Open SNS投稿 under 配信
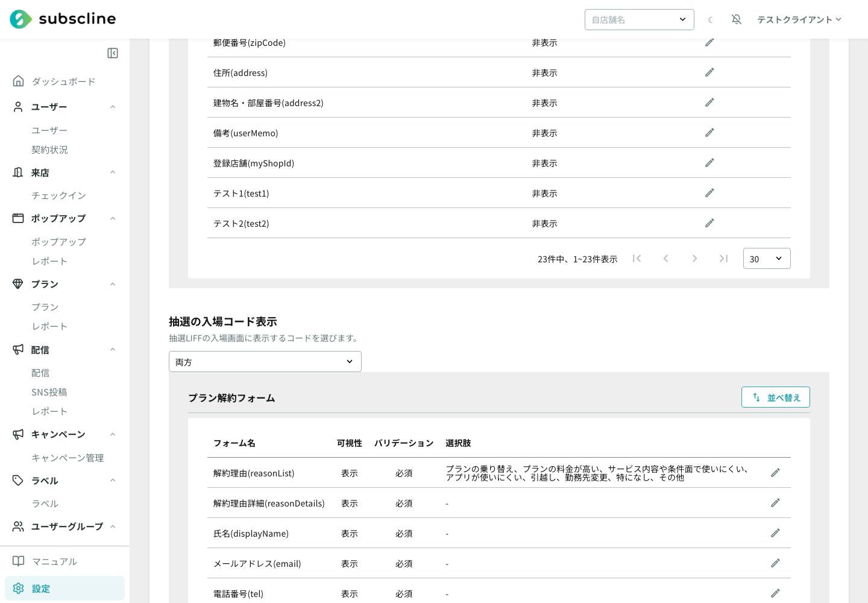868x603 pixels. coord(49,392)
